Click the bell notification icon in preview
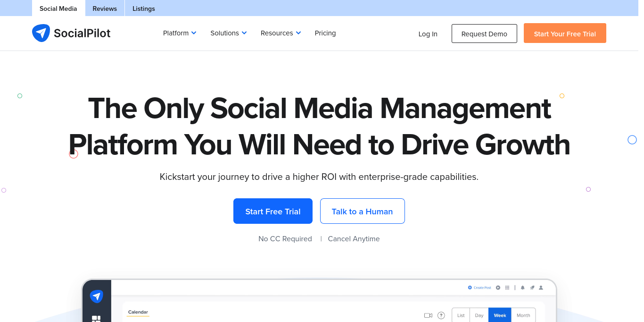 522,288
